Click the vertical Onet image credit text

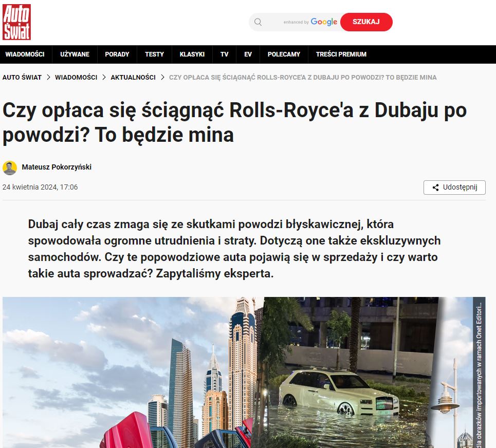(479, 375)
